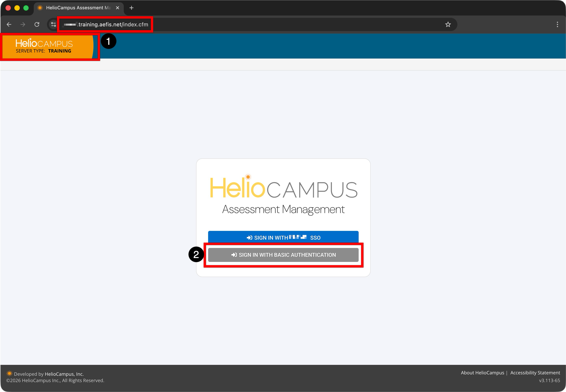Open a new tab with the plus icon
Screen dimensions: 566x392
(132, 8)
